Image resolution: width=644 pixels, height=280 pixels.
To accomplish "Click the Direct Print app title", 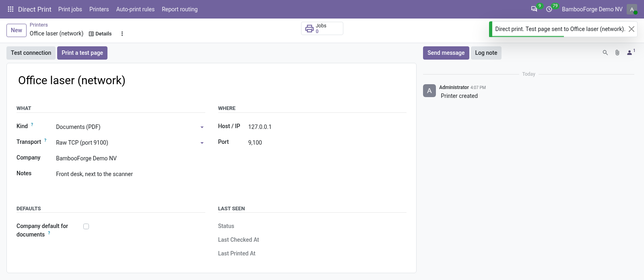I will pos(35,9).
